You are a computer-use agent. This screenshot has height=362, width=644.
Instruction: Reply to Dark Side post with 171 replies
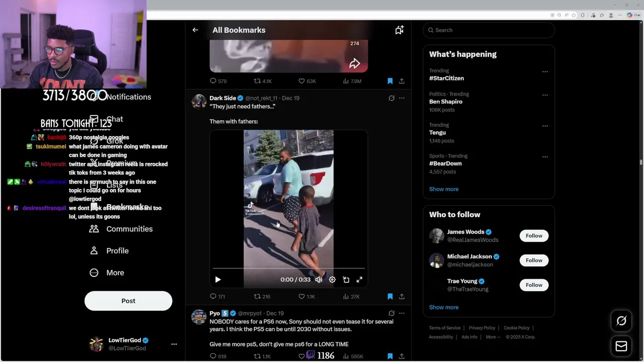[x=217, y=297]
